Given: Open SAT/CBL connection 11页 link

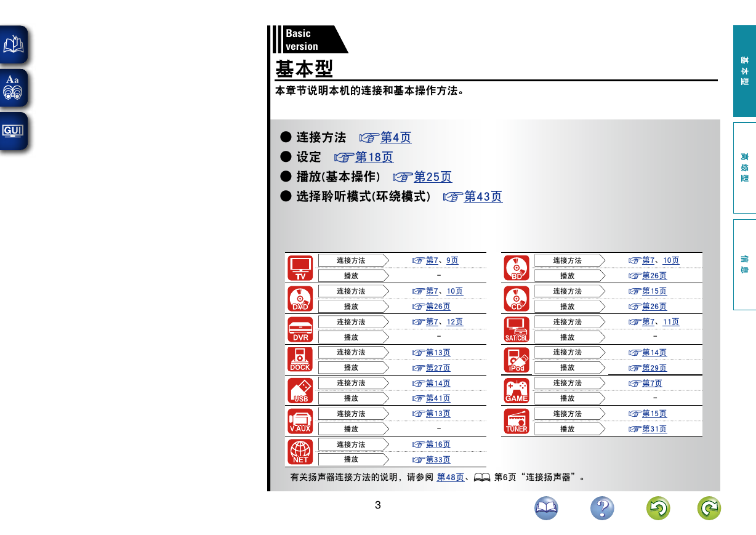Looking at the screenshot, I should coord(672,322).
